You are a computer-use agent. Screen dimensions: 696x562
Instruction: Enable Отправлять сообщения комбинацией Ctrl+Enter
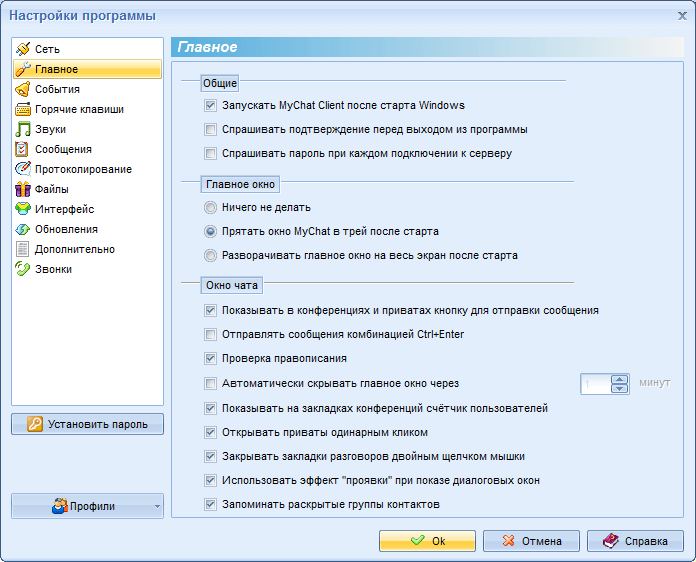(210, 334)
